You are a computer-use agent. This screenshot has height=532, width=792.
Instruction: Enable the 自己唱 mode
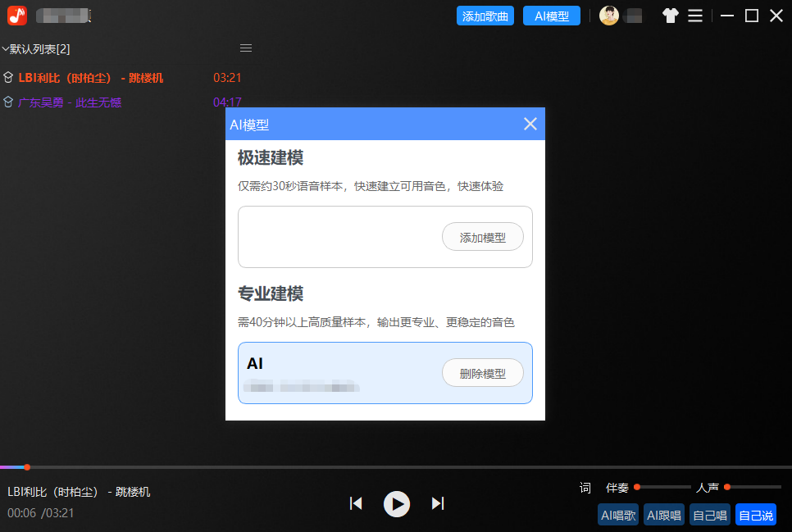point(709,515)
